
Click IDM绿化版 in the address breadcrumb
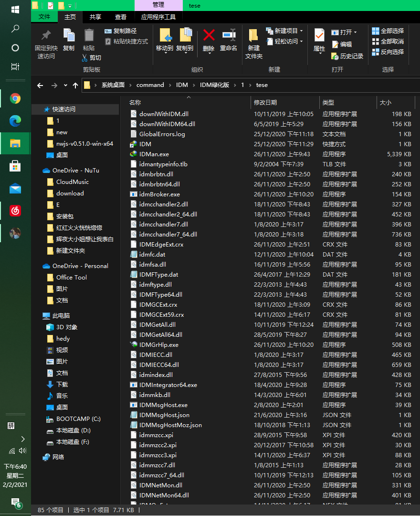[214, 85]
